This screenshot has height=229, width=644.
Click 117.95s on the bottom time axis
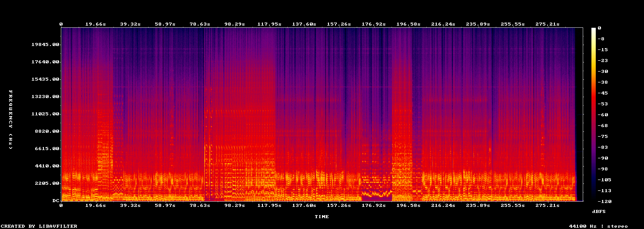tap(269, 205)
